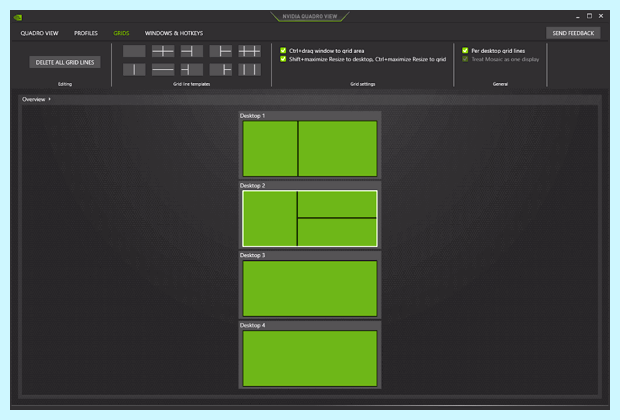Click the Grid settings group label
Image resolution: width=620 pixels, height=420 pixels.
point(363,84)
